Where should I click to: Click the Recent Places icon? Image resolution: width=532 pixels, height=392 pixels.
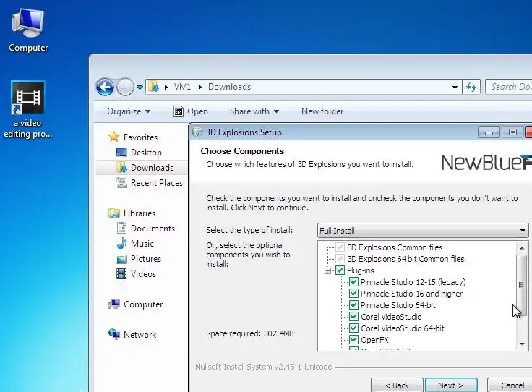(121, 182)
